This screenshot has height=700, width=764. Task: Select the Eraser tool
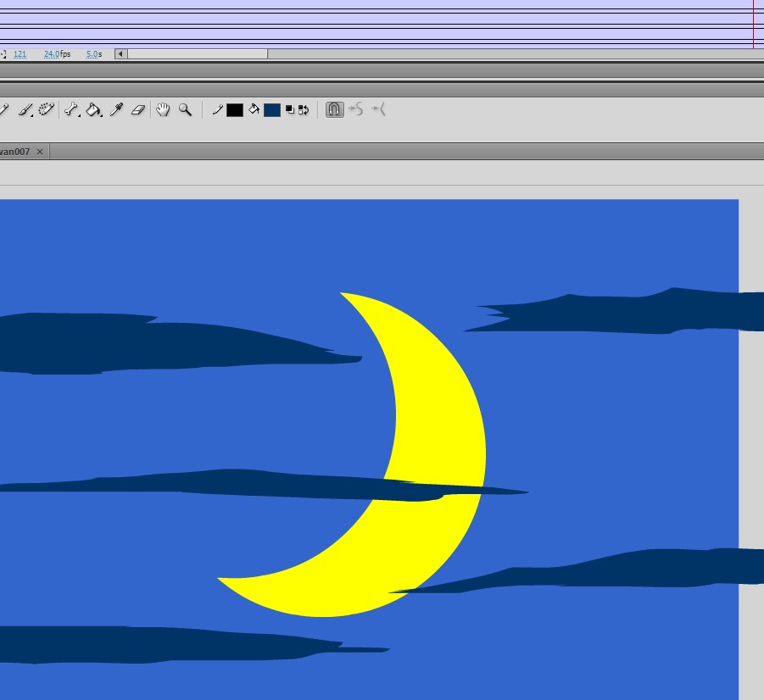click(139, 109)
